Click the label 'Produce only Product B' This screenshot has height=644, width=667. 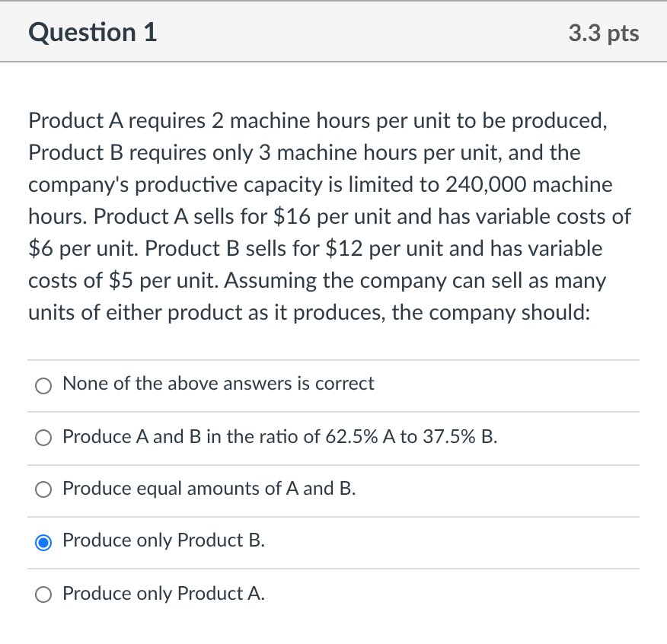(164, 540)
